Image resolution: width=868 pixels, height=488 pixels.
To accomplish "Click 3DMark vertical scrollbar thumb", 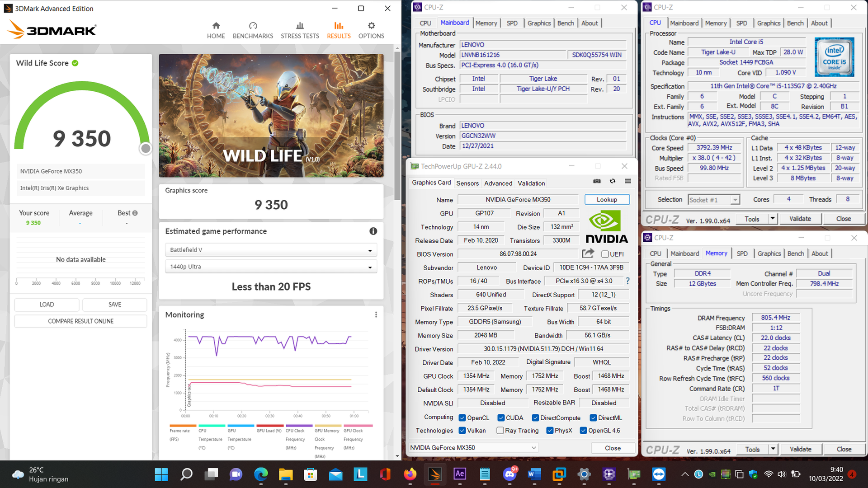I will (x=397, y=126).
